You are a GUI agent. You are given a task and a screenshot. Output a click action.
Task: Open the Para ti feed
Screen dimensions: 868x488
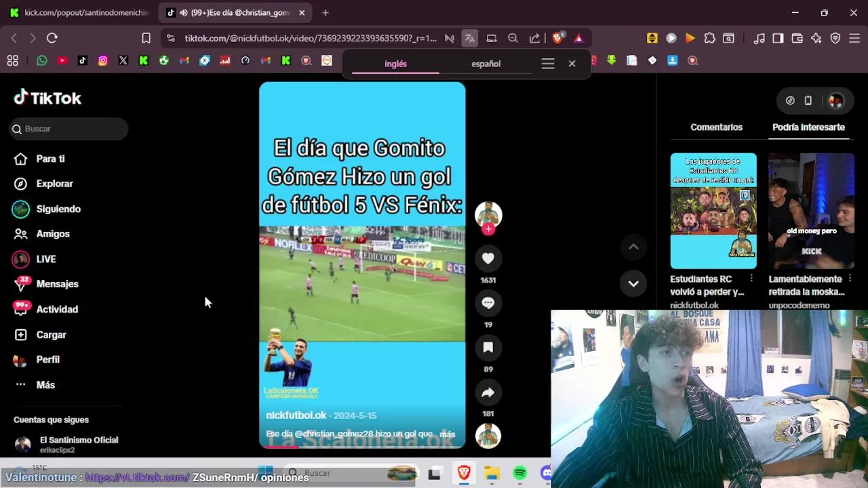50,159
